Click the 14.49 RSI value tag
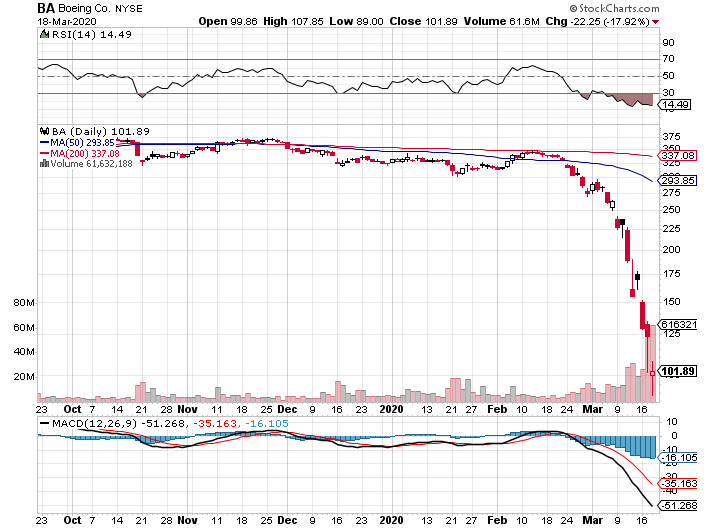The image size is (709, 531). click(x=675, y=105)
